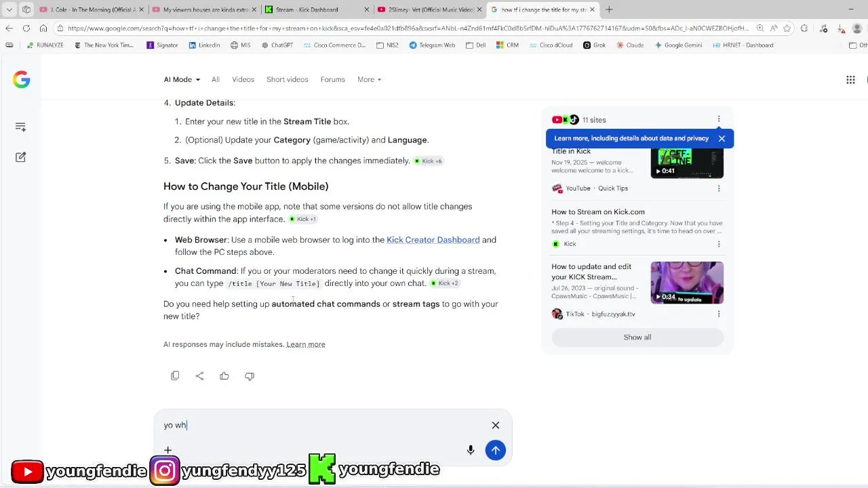
Task: Open the Google Gemini bookmark
Action: [x=678, y=45]
